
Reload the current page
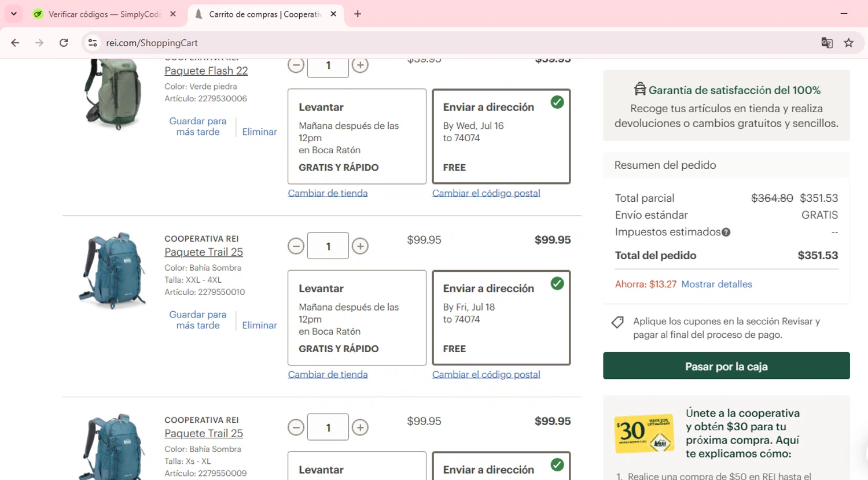[64, 43]
